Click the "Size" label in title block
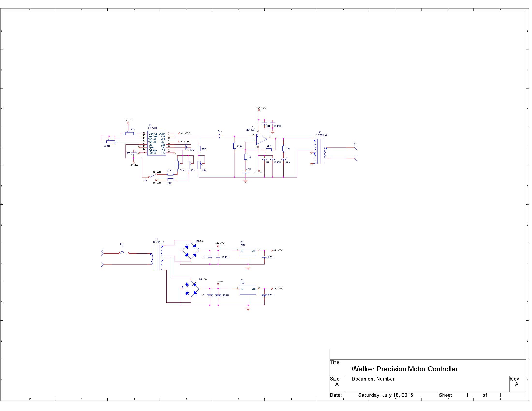The height and width of the screenshot is (411, 532). coord(334,379)
